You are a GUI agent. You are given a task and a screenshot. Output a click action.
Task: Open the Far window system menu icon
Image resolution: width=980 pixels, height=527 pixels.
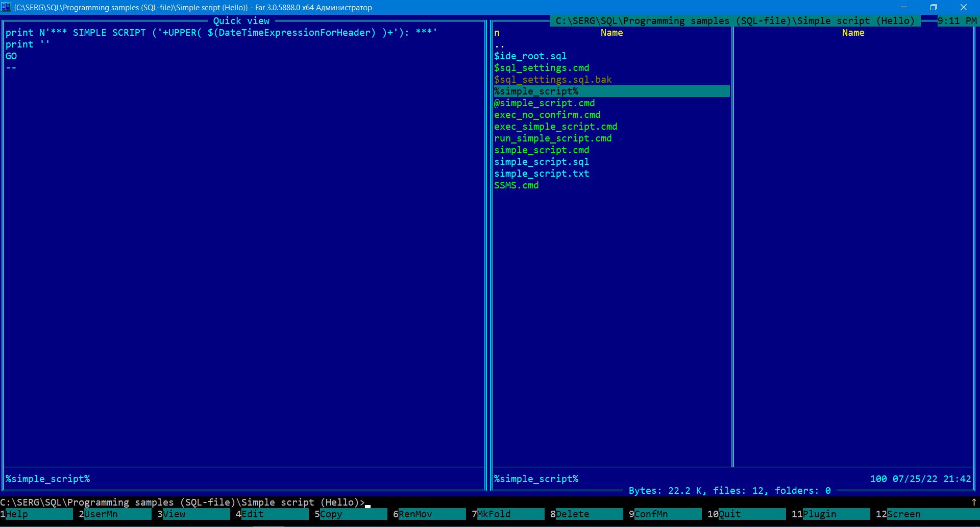[6, 7]
